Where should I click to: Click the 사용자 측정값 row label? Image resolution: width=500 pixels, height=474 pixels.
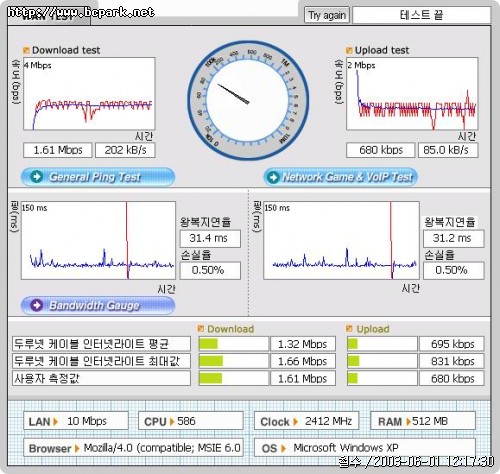point(101,378)
